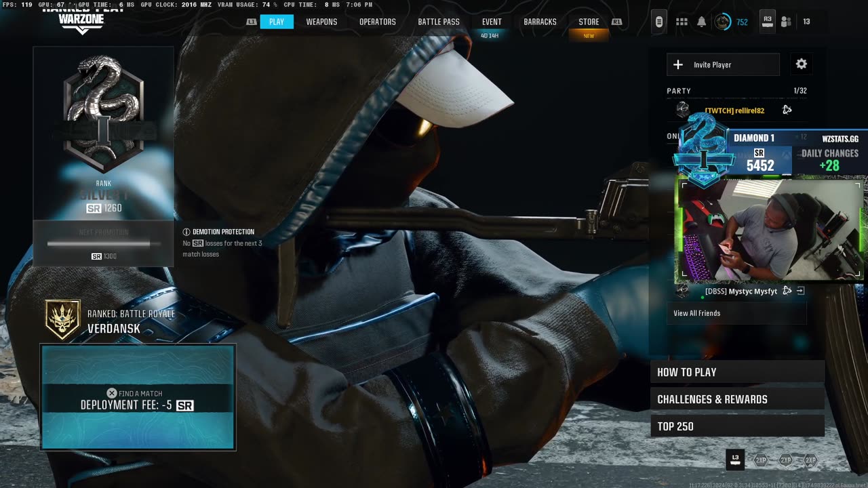Screen dimensions: 868x488
Task: Click the RB bumper icon right of Store
Action: pyautogui.click(x=616, y=22)
